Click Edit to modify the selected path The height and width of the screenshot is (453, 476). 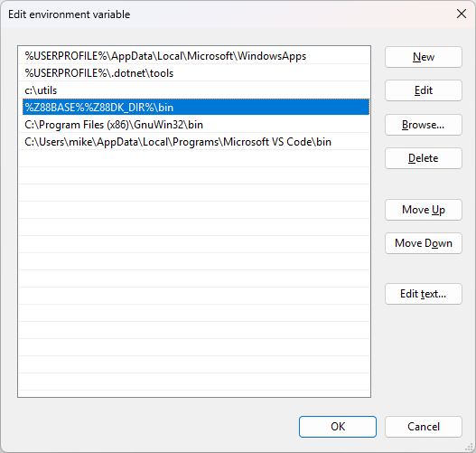pos(424,90)
